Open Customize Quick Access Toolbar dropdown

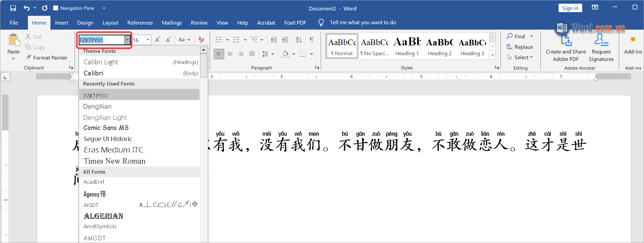104,8
